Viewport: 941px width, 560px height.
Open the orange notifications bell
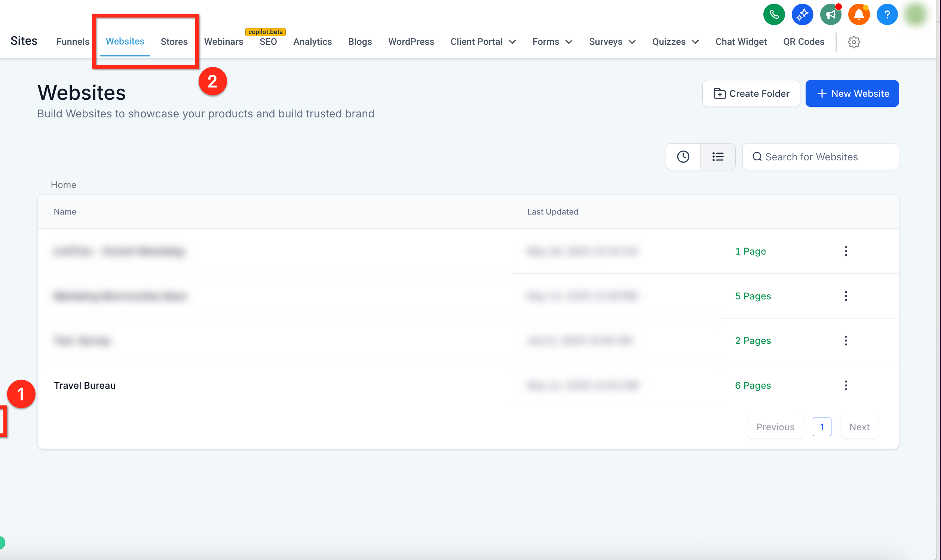859,15
